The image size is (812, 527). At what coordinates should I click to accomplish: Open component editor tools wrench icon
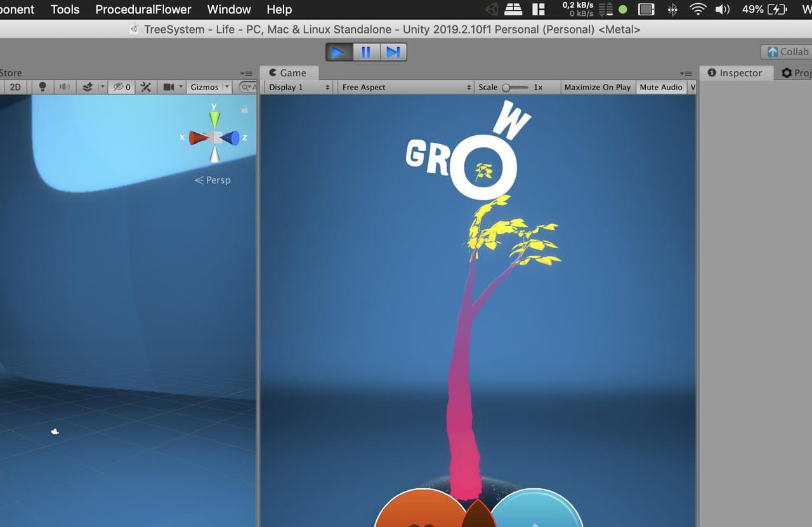click(x=146, y=87)
